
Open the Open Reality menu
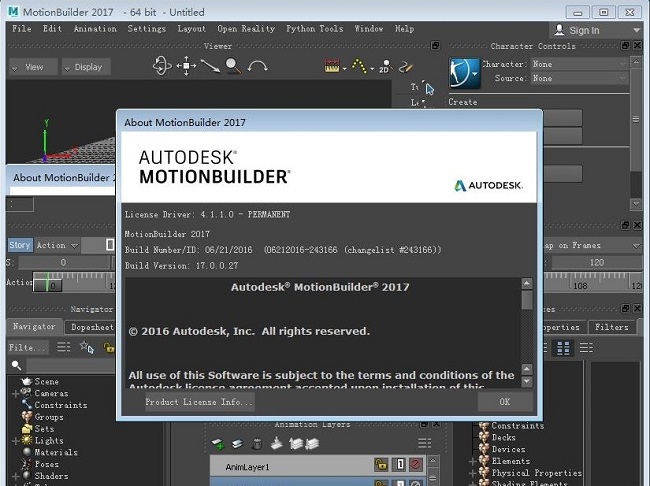(x=246, y=29)
